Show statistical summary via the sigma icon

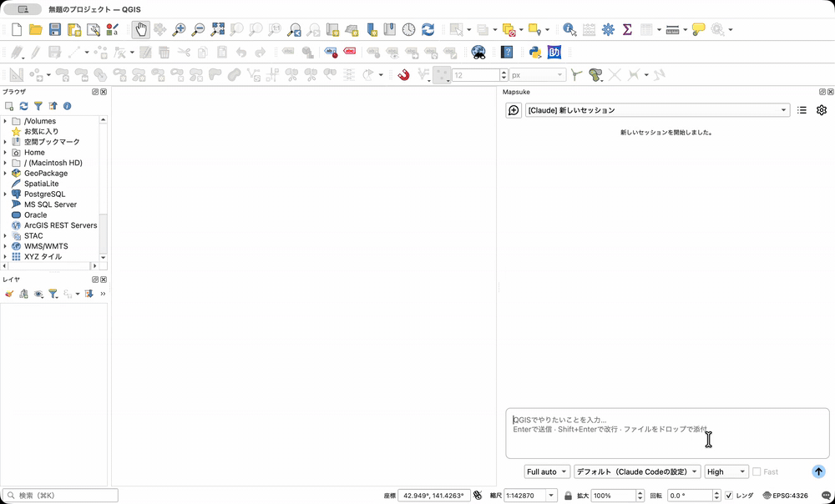pyautogui.click(x=627, y=29)
